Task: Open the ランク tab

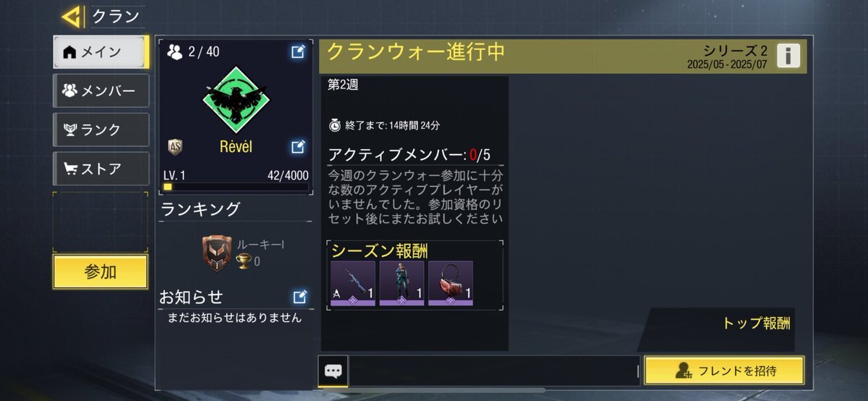Action: (x=101, y=130)
